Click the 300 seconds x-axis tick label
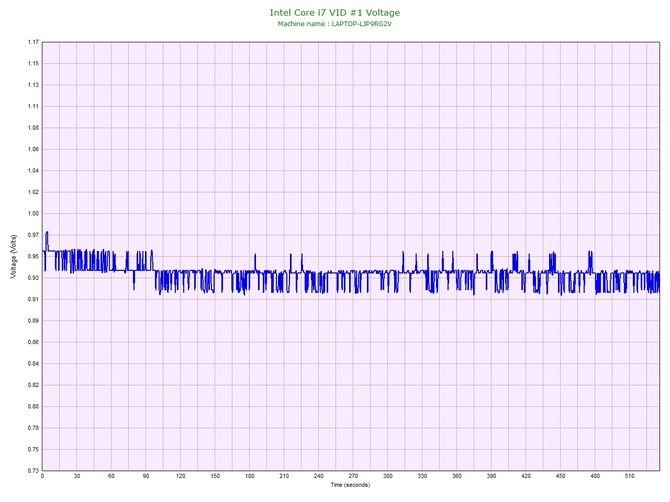 (388, 476)
